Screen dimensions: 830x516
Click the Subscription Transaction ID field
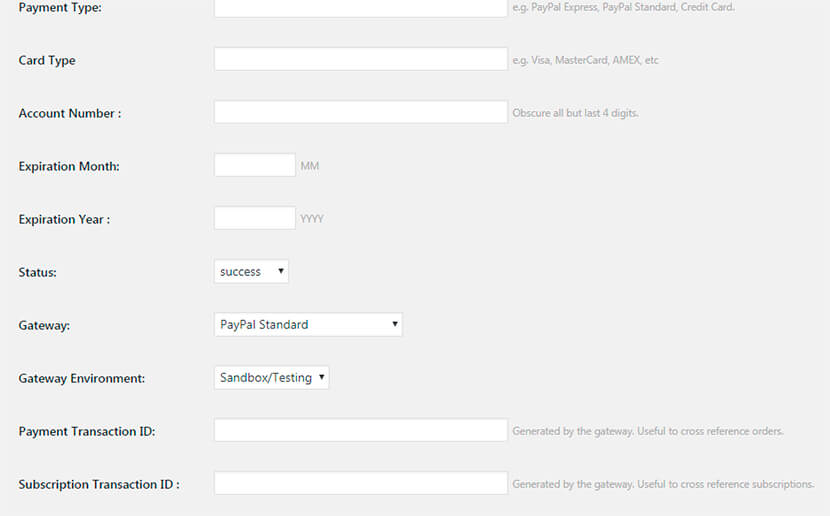[360, 483]
